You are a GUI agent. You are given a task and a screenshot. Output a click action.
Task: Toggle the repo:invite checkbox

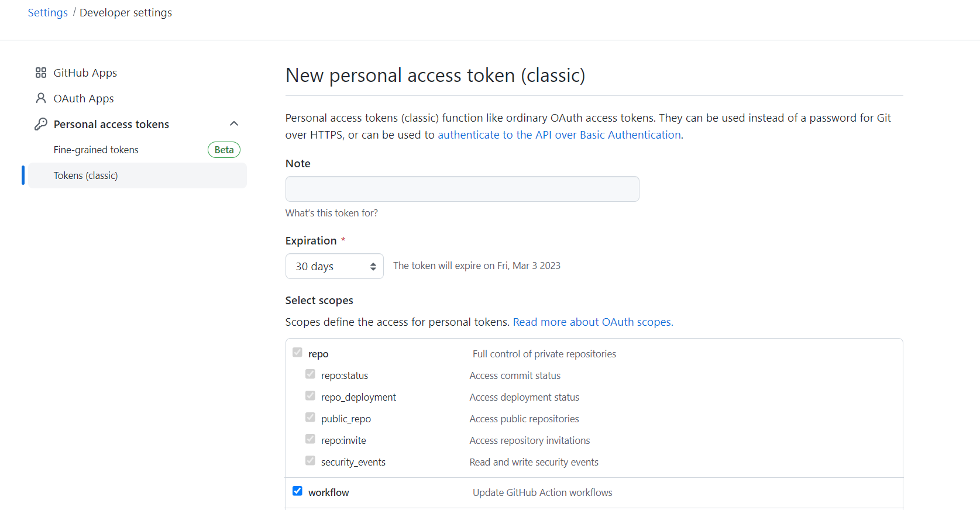pos(310,439)
